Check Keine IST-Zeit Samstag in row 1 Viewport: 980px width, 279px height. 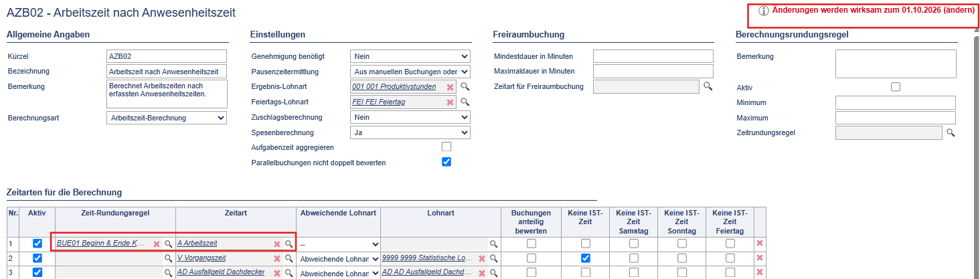coord(633,244)
